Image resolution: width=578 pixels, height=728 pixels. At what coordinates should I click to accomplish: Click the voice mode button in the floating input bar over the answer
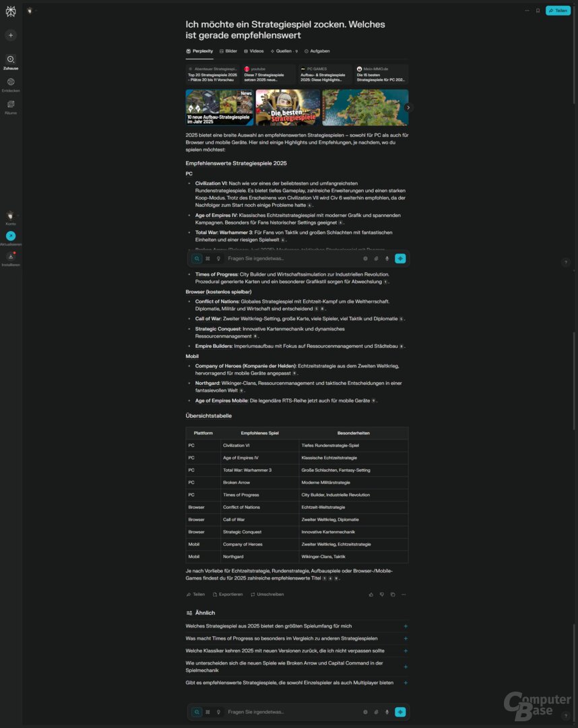400,259
